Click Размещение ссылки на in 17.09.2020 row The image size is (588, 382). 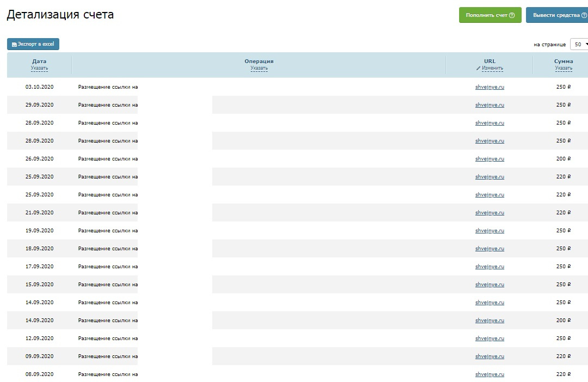(x=108, y=267)
